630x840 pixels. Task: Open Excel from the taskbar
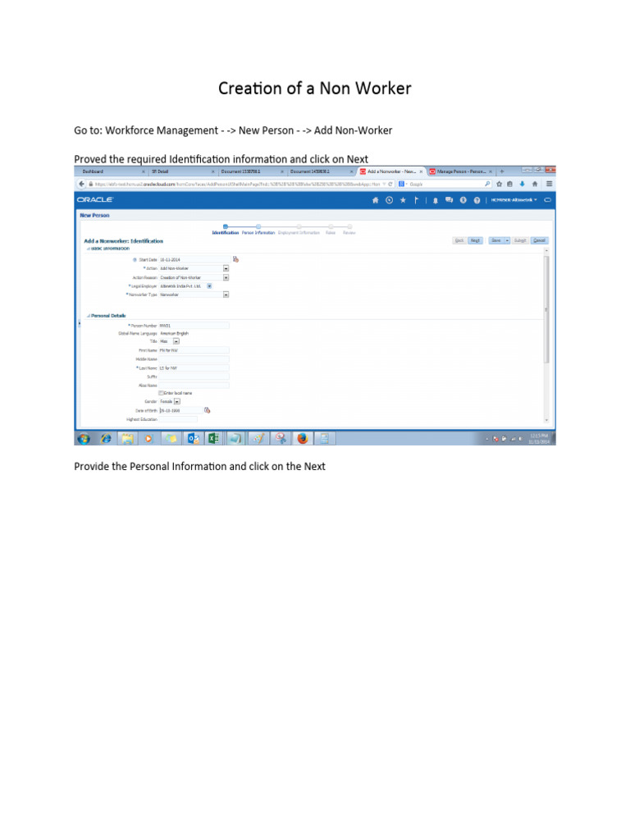coord(214,439)
